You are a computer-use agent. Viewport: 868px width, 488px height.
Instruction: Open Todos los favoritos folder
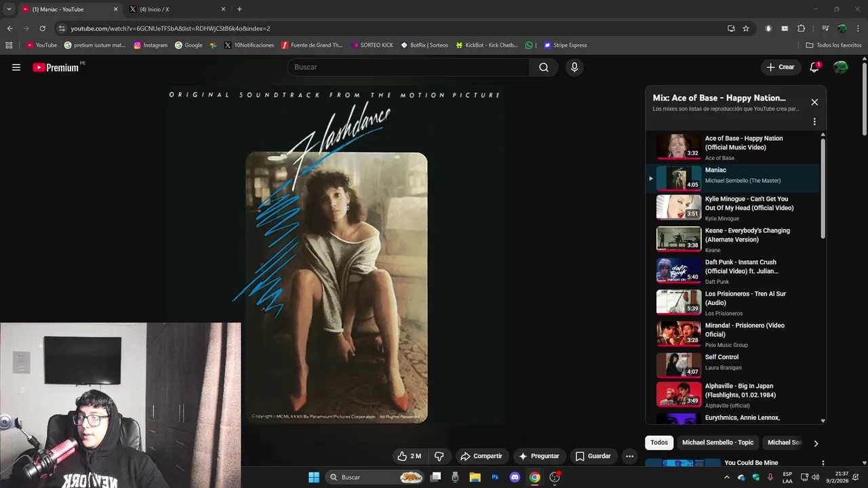tap(833, 45)
